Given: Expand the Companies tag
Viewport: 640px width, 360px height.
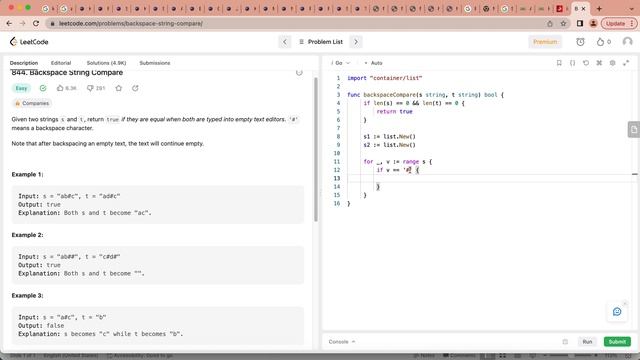Looking at the screenshot, I should click(32, 103).
